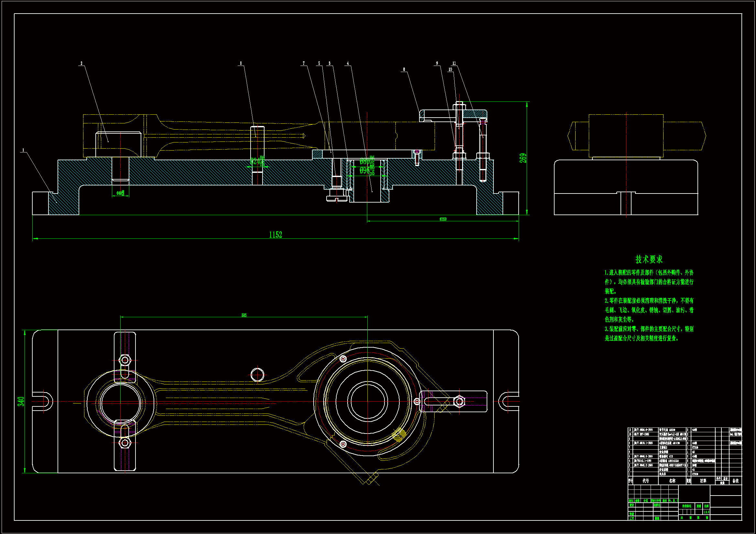
Task: Click the 1152 overall length dimension
Action: [275, 235]
